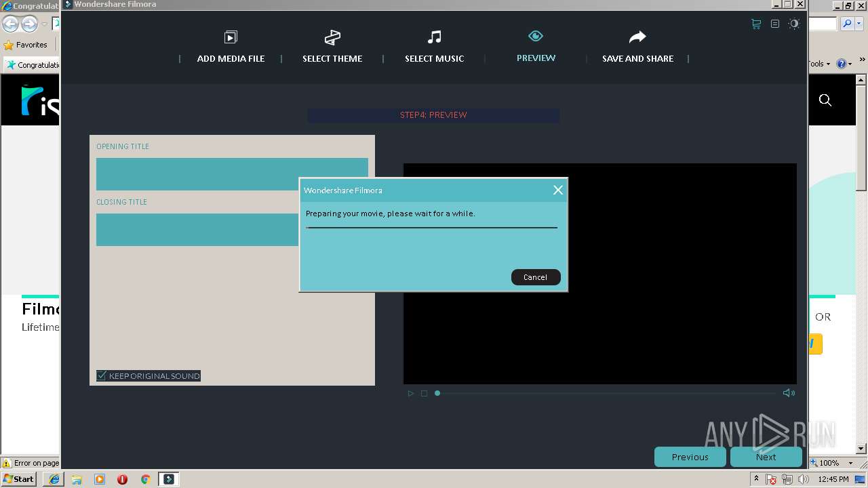Screen dimensions: 868x488
Task: Open the IE Tools menu dropdown
Action: tap(819, 64)
